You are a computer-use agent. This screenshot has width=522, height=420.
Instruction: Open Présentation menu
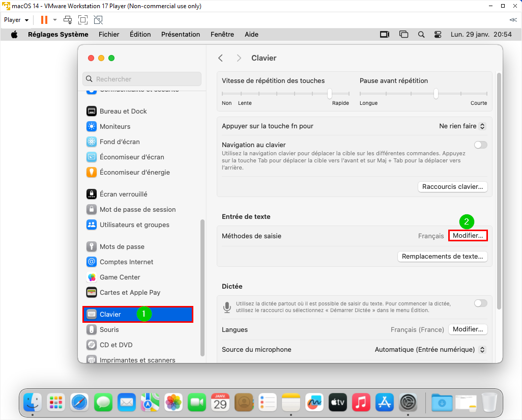coord(181,35)
